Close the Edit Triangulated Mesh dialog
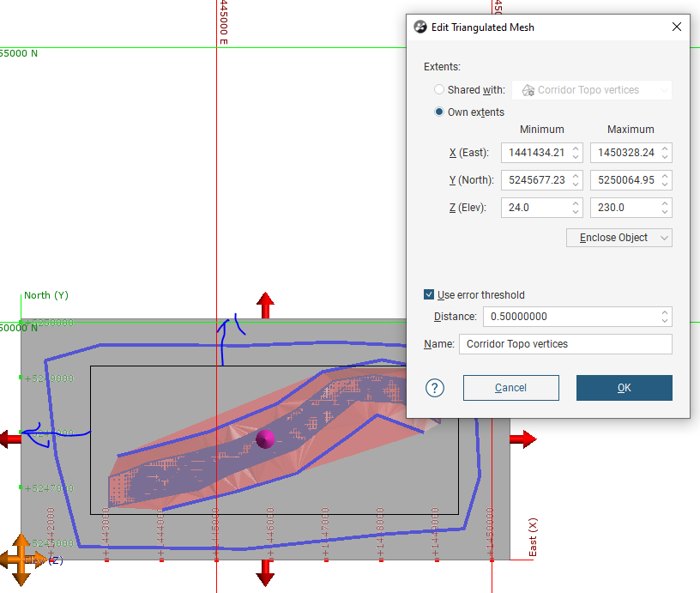700x593 pixels. click(x=677, y=27)
